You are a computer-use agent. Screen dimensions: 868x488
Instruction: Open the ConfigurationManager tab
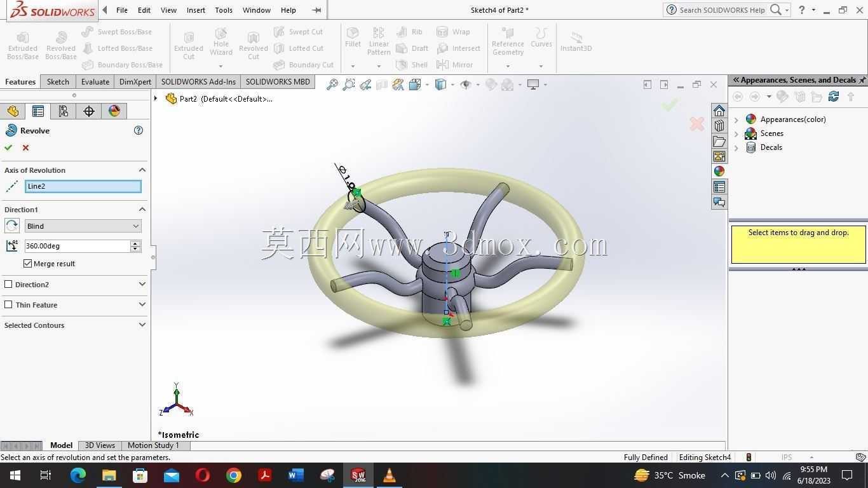pos(64,111)
